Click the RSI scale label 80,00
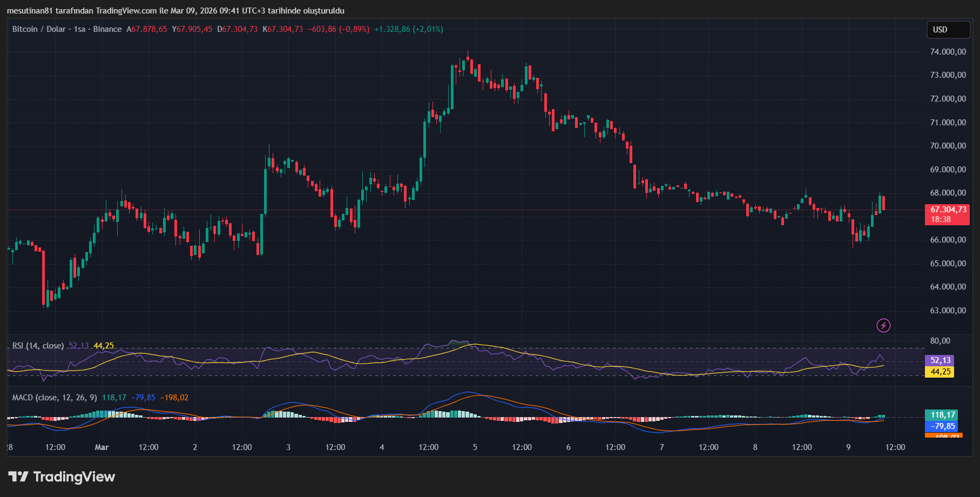The image size is (980, 497). [x=940, y=341]
